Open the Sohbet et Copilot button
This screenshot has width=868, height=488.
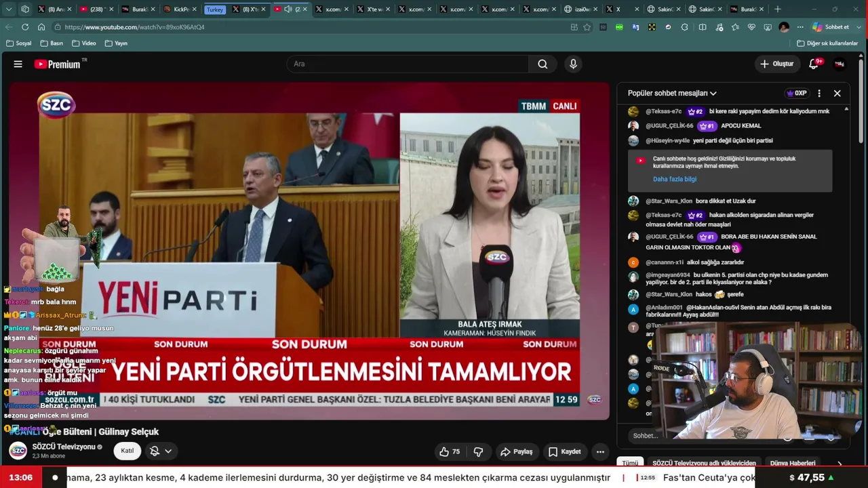pyautogui.click(x=831, y=27)
